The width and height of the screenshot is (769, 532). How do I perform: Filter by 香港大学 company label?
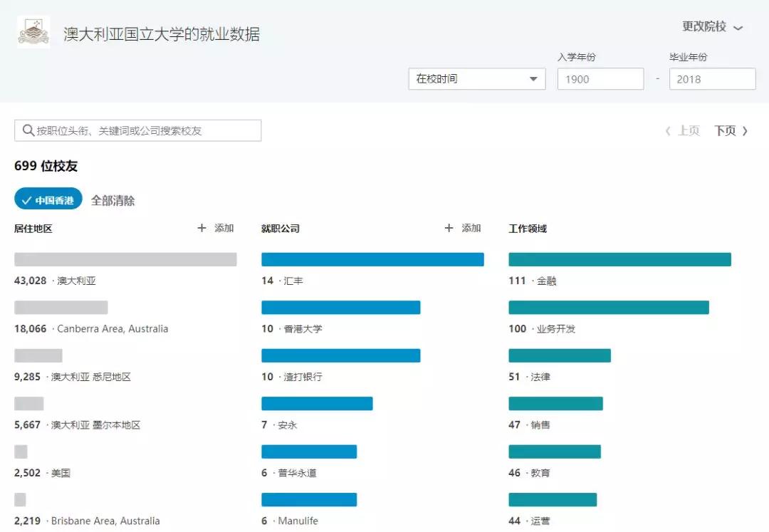click(303, 329)
